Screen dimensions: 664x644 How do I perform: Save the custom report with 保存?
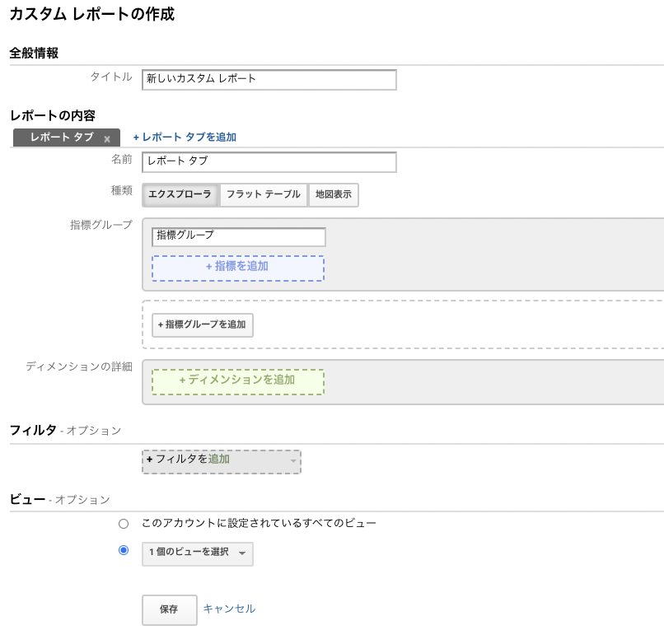169,609
